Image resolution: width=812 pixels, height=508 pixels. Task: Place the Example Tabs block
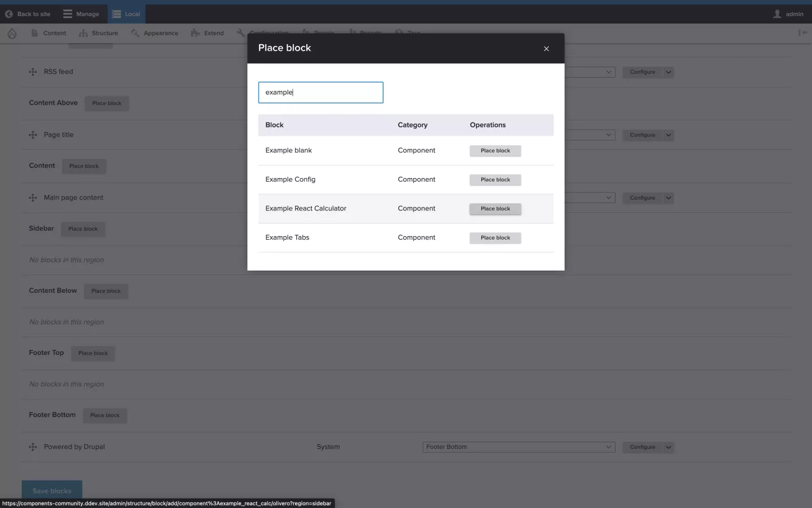(x=495, y=238)
